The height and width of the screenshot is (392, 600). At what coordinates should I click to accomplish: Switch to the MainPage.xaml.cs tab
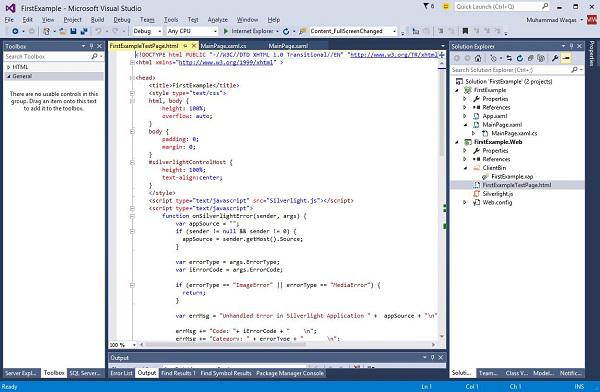click(x=223, y=46)
